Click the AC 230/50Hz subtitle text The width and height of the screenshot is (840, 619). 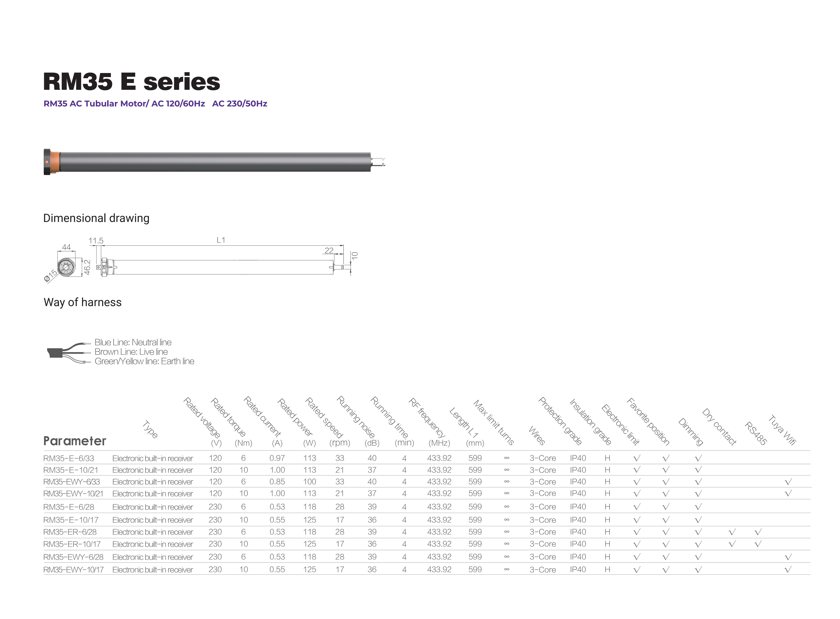[x=240, y=103]
